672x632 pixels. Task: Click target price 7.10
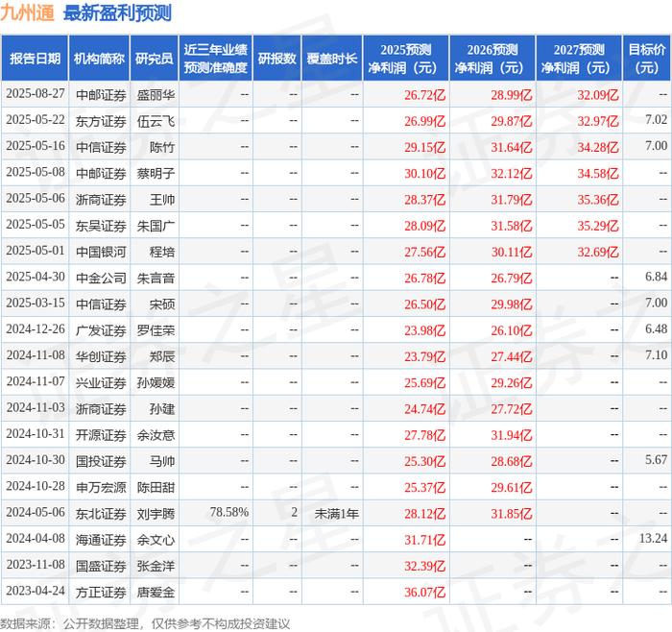click(656, 355)
